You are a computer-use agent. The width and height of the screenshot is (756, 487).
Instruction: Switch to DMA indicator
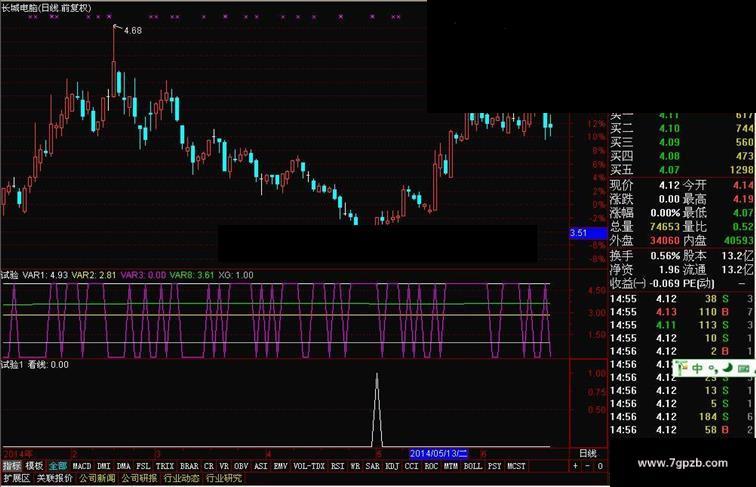[x=123, y=466]
